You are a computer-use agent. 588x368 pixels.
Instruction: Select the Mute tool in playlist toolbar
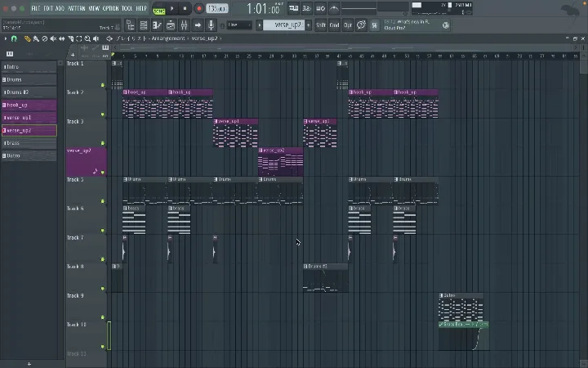53,38
